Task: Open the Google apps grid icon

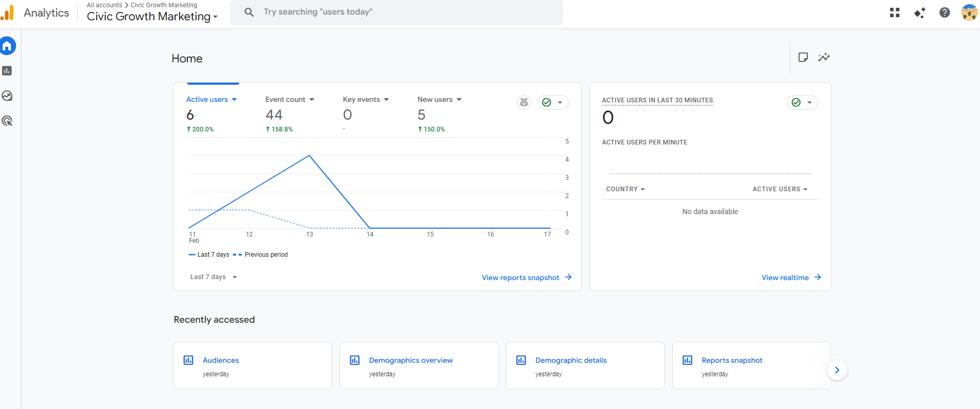Action: 895,12
